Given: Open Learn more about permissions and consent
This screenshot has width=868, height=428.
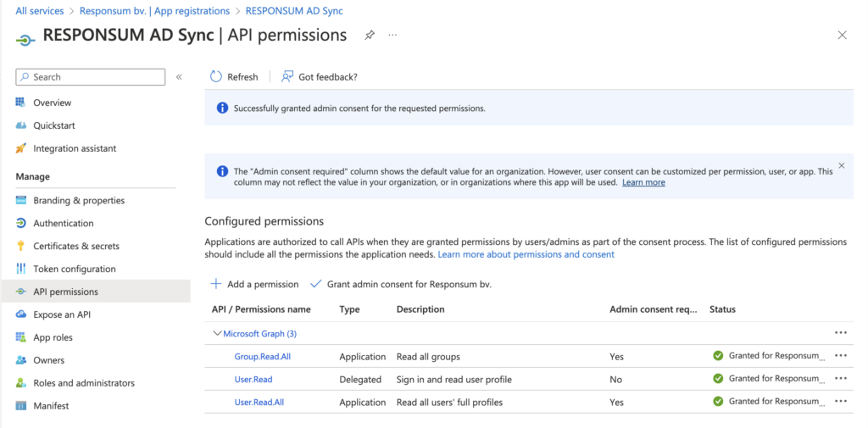Looking at the screenshot, I should (526, 255).
